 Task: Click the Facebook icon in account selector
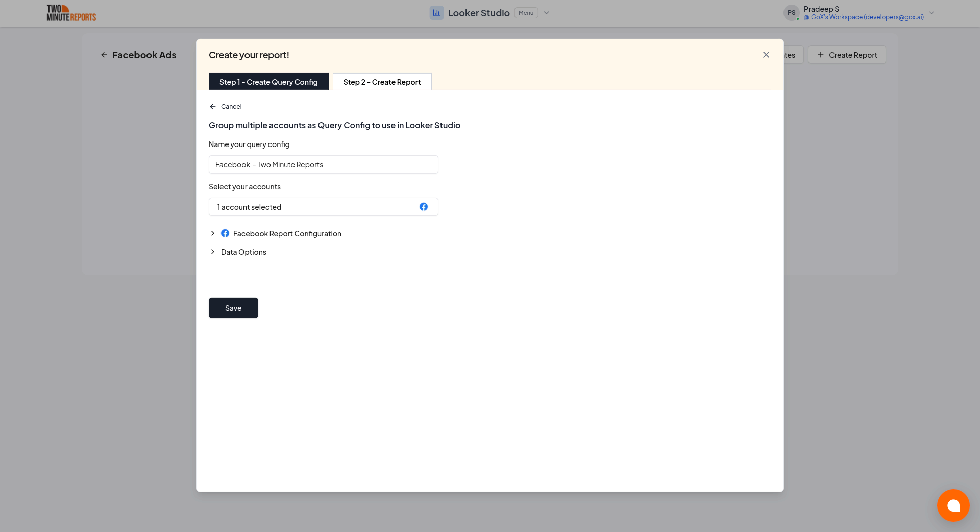pos(424,207)
